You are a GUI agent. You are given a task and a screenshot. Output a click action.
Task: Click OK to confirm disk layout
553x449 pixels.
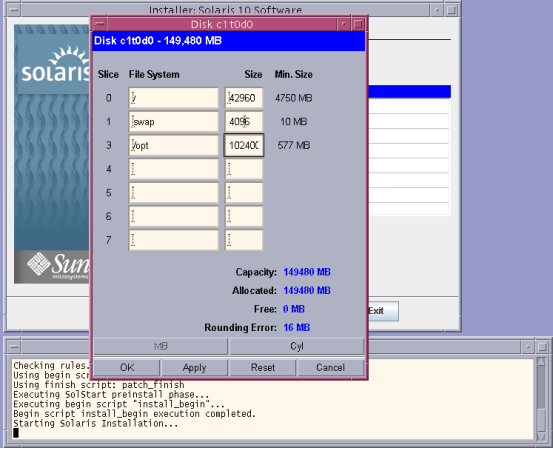(x=127, y=368)
